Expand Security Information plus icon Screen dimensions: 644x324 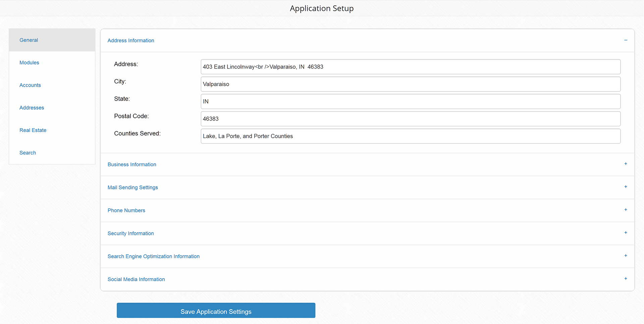point(626,233)
